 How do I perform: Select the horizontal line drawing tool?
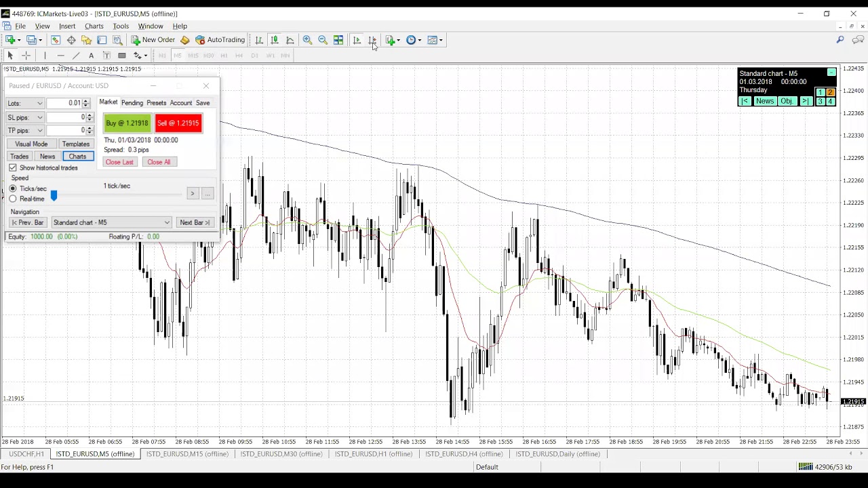(x=60, y=56)
